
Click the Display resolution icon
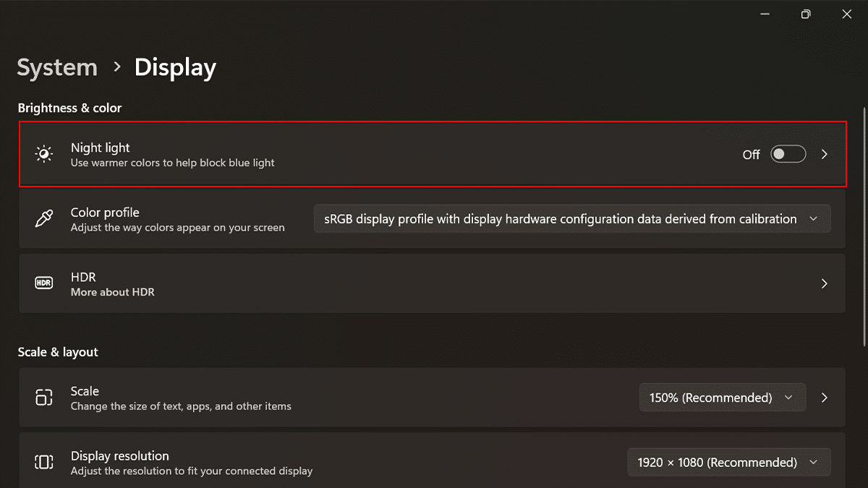tap(44, 462)
